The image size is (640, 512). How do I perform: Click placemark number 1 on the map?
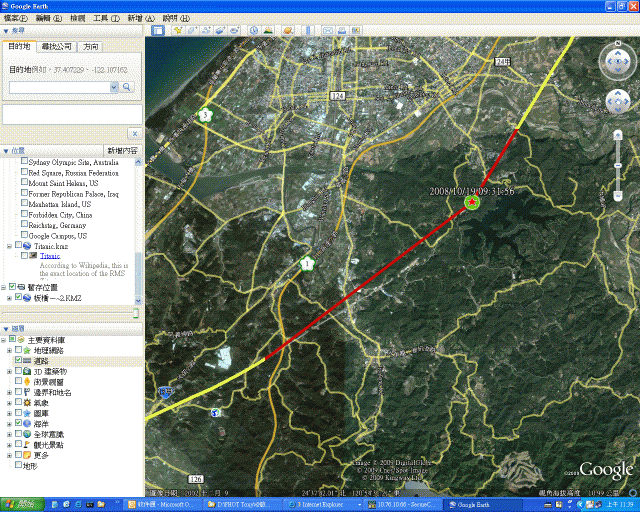[307, 264]
